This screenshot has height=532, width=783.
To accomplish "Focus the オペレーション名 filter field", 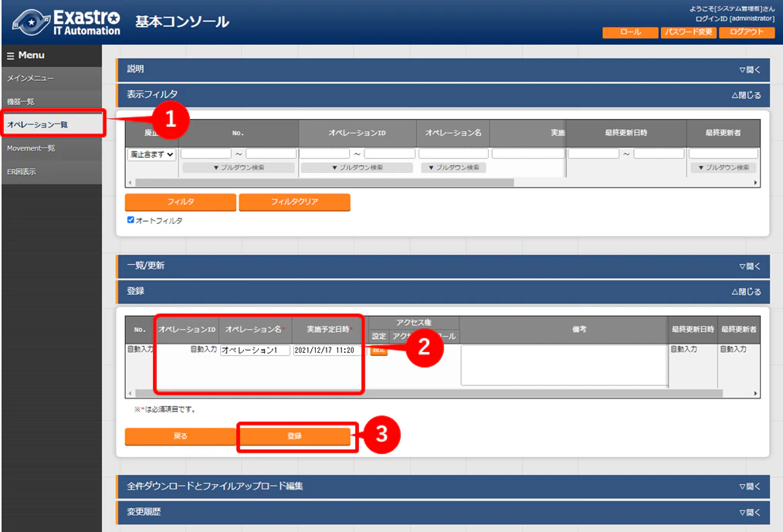I will pos(453,154).
